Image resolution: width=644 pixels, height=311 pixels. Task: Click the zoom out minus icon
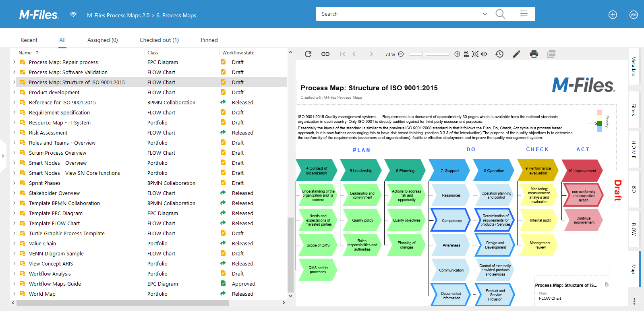click(x=401, y=54)
